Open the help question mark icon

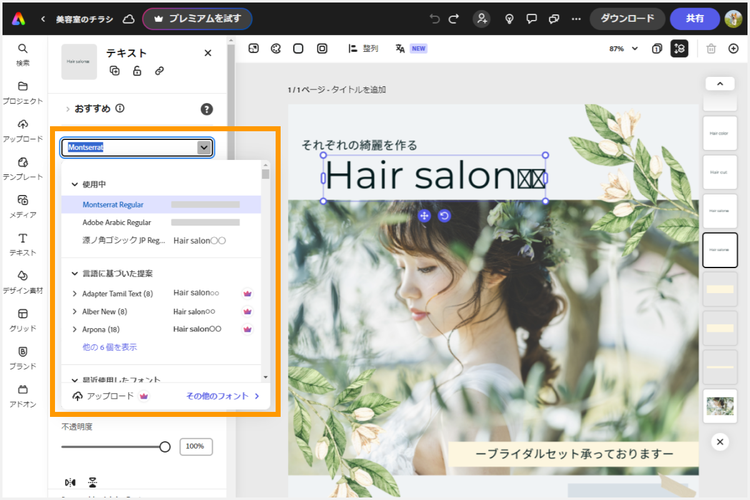click(207, 109)
